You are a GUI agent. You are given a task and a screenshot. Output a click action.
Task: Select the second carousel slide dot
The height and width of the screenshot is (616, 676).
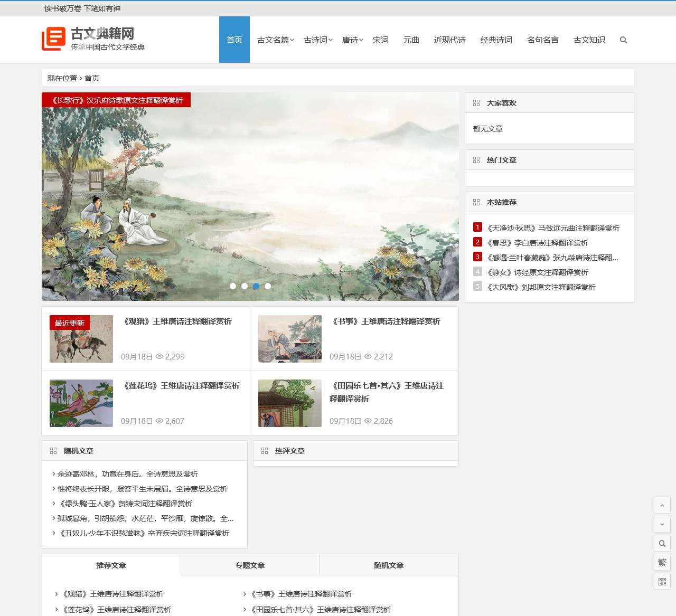click(x=245, y=286)
